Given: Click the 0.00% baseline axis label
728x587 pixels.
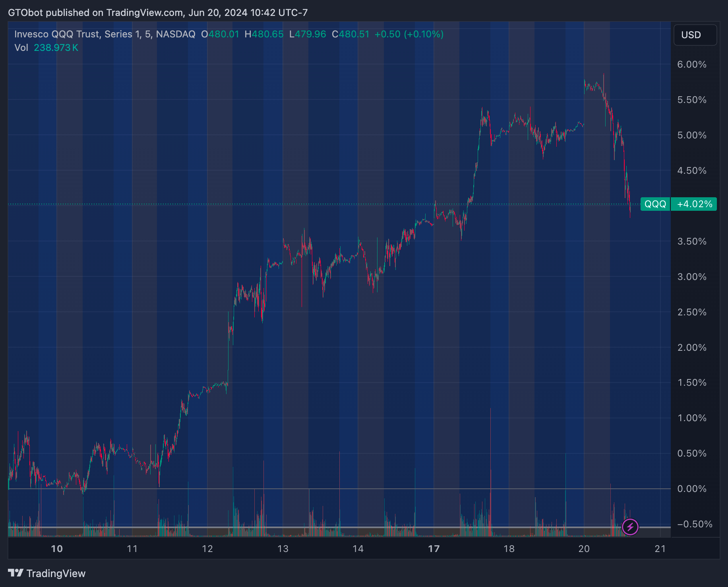Looking at the screenshot, I should click(x=692, y=489).
